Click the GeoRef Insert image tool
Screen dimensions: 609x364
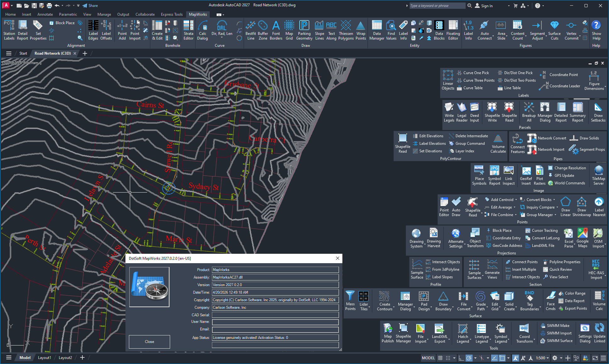point(526,175)
